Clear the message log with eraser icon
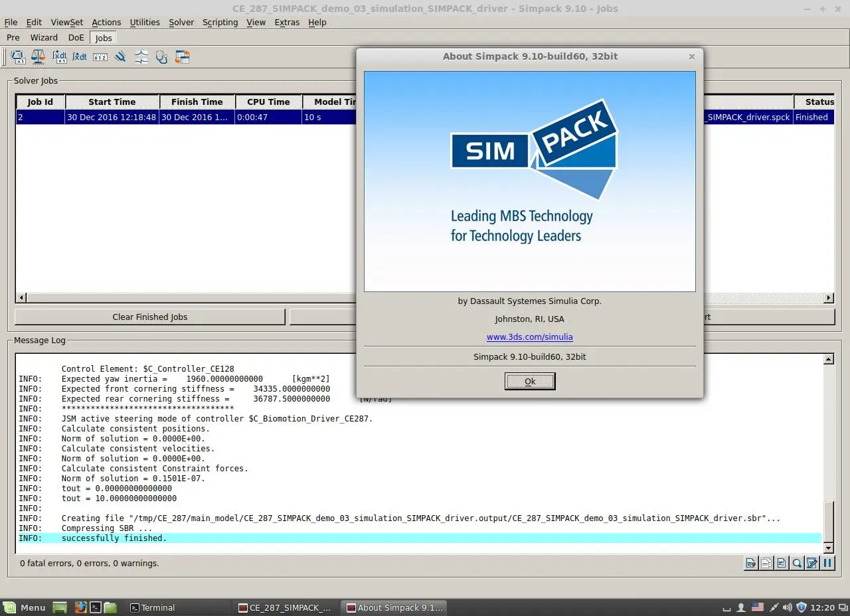 coord(751,563)
